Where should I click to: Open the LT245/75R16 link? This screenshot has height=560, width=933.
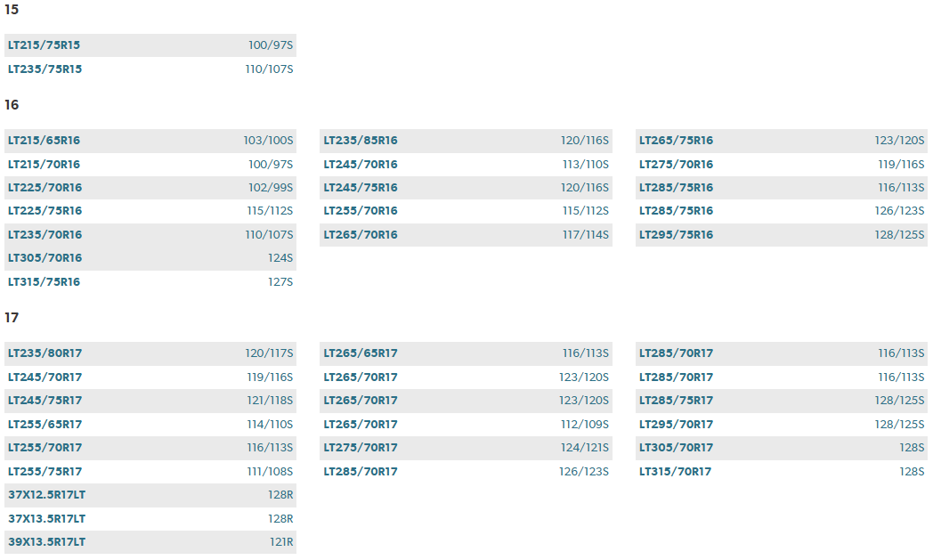(x=361, y=188)
